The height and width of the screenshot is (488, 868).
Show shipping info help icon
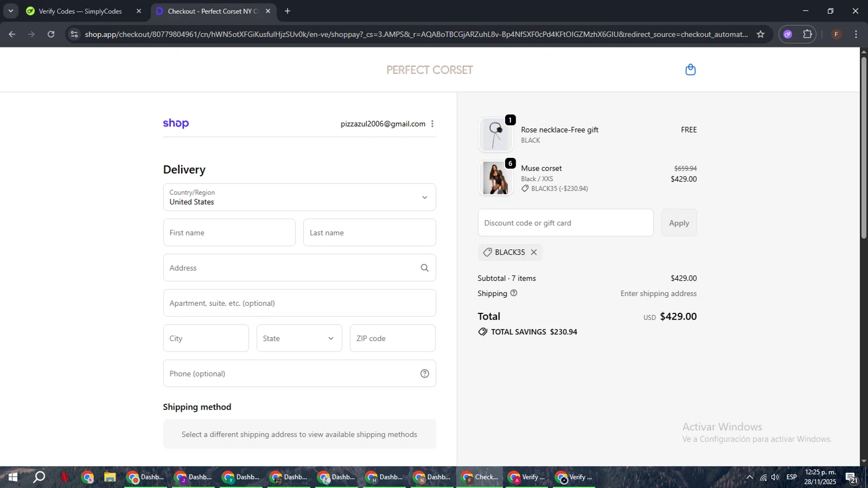point(514,293)
